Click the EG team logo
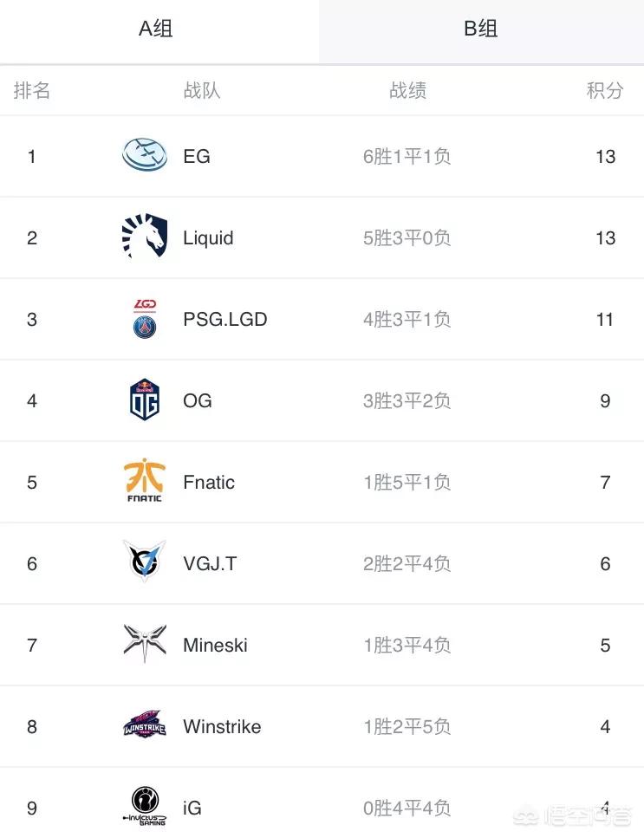The image size is (644, 838). [144, 156]
